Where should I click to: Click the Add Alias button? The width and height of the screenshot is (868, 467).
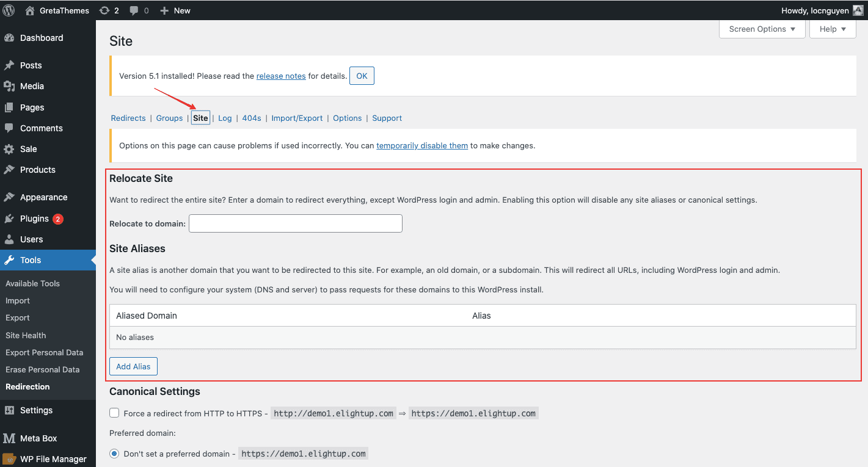(x=133, y=366)
